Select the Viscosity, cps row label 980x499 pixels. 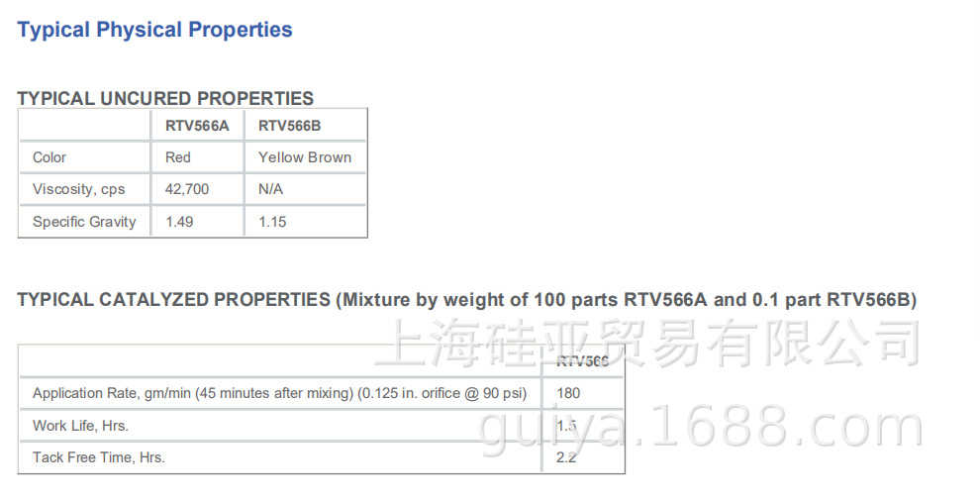tap(79, 189)
